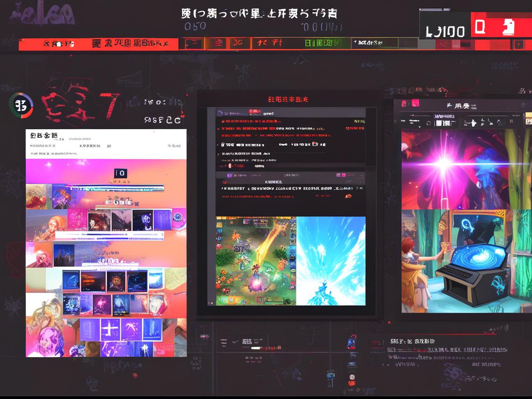Open the battle arena gameplay thumbnail in the middle panel
This screenshot has width=532, height=399.
[256, 261]
